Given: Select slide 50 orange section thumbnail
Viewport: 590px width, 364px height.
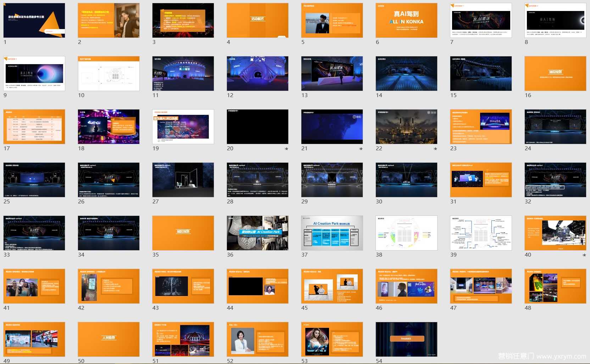Looking at the screenshot, I should [108, 339].
